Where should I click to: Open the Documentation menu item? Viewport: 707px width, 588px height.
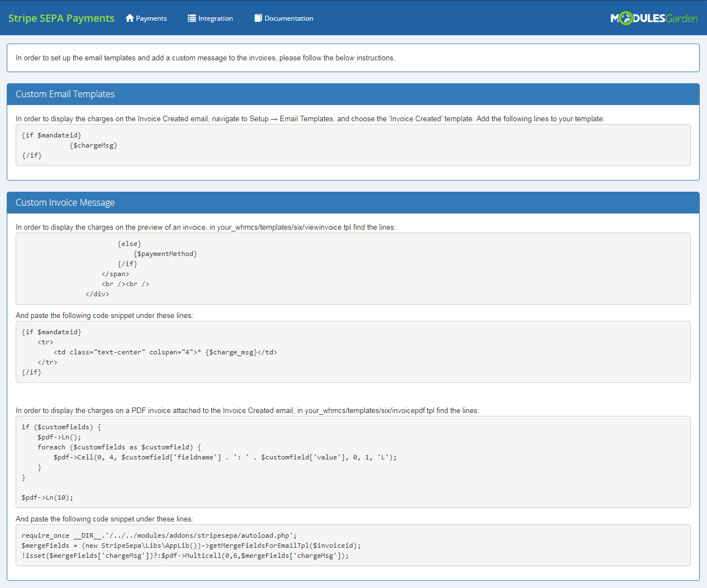coord(284,18)
